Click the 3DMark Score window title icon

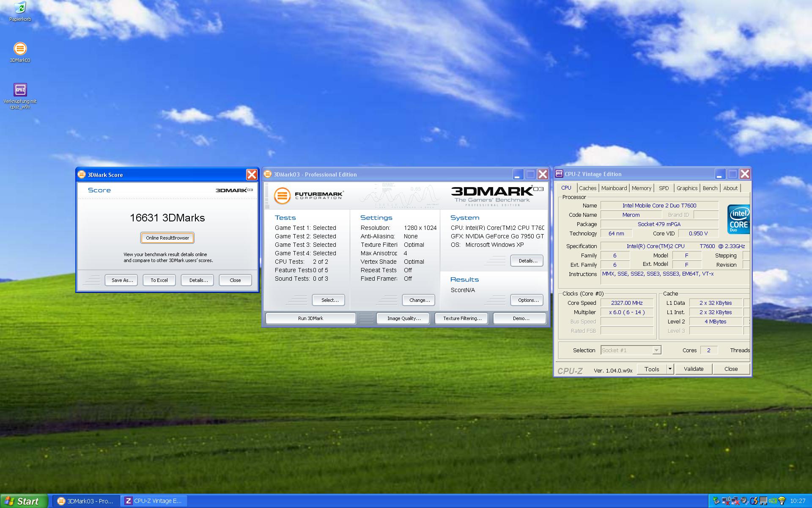(x=82, y=174)
